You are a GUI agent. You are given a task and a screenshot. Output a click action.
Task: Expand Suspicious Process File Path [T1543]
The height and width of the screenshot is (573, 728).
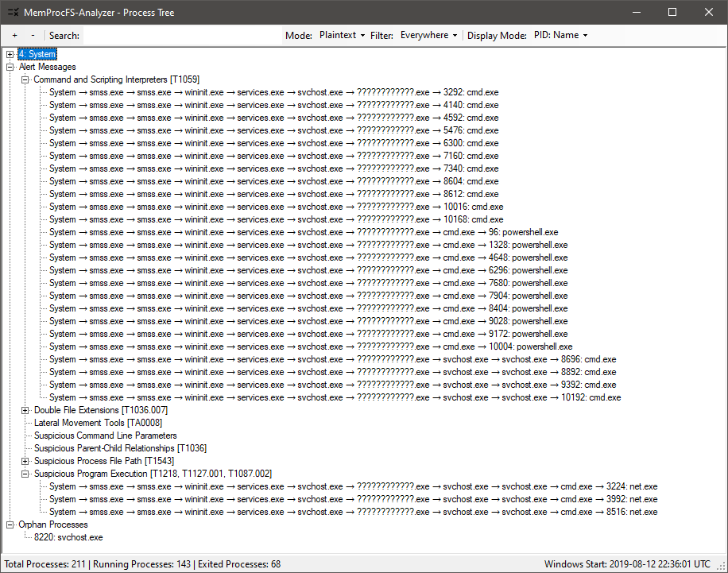(x=25, y=462)
